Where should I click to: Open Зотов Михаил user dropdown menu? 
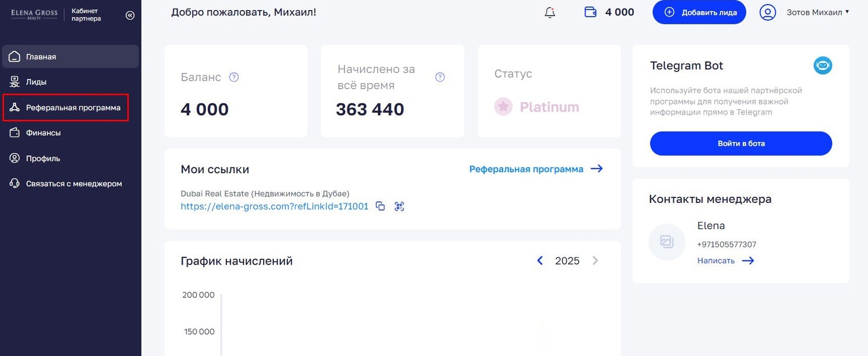(818, 12)
